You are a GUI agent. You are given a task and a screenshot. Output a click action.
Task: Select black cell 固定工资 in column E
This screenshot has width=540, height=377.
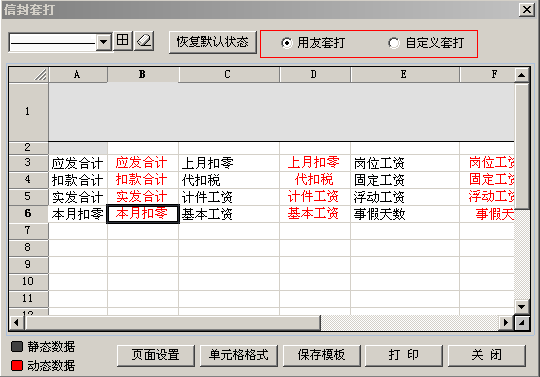point(404,180)
